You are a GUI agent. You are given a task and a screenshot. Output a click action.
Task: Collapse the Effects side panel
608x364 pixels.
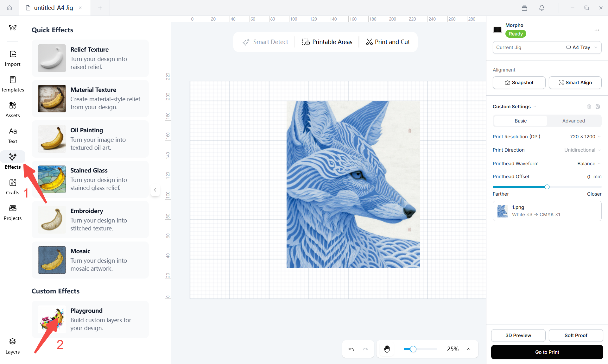155,190
